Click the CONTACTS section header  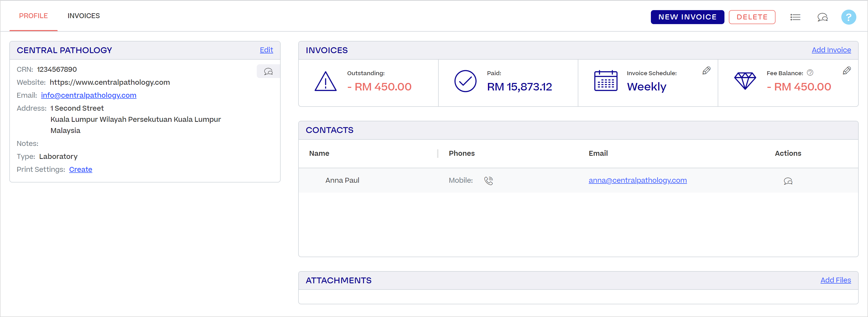click(x=330, y=130)
